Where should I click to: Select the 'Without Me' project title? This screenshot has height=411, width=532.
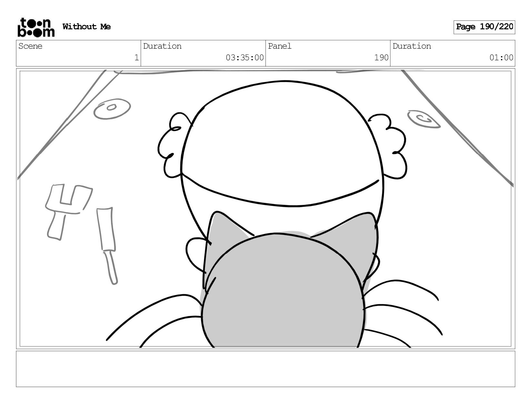86,27
